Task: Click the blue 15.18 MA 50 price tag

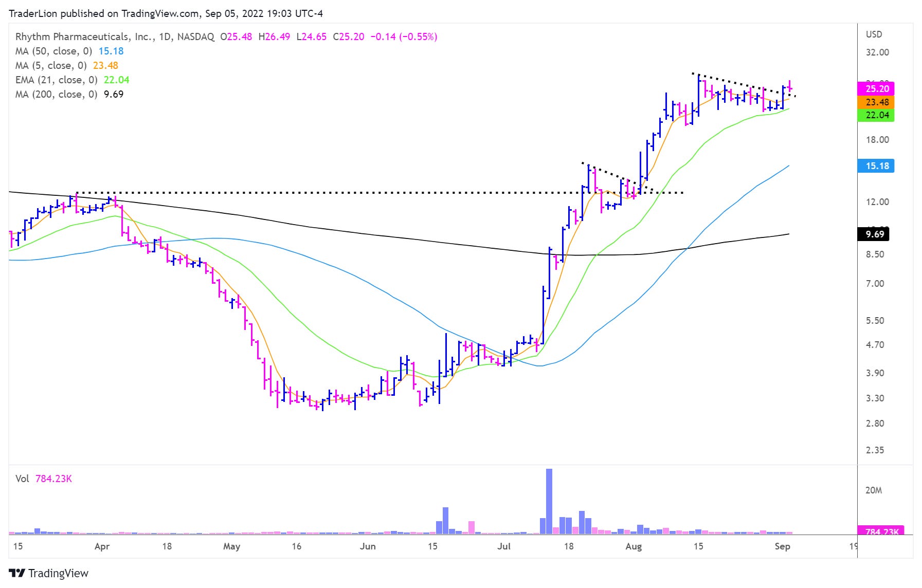Action: pyautogui.click(x=876, y=166)
